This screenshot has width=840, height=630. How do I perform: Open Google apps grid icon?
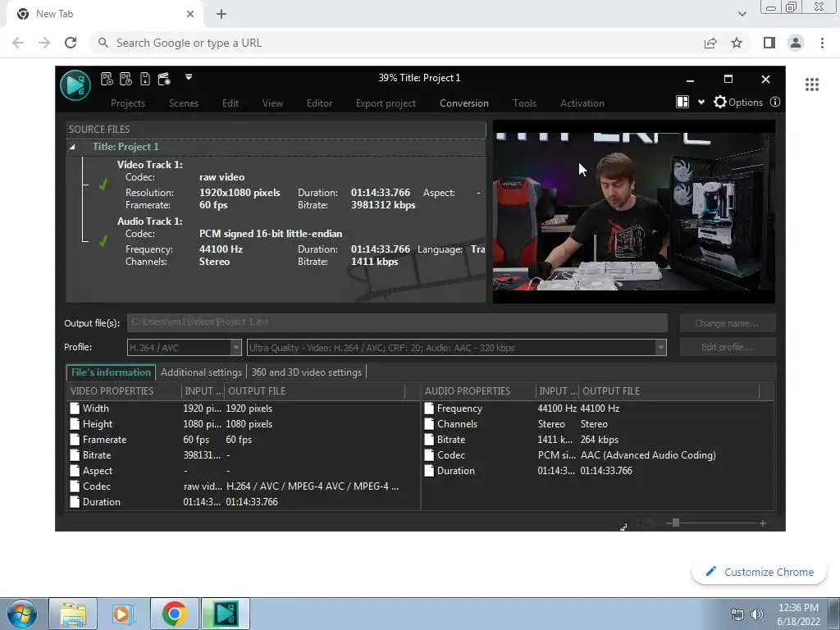coord(812,84)
